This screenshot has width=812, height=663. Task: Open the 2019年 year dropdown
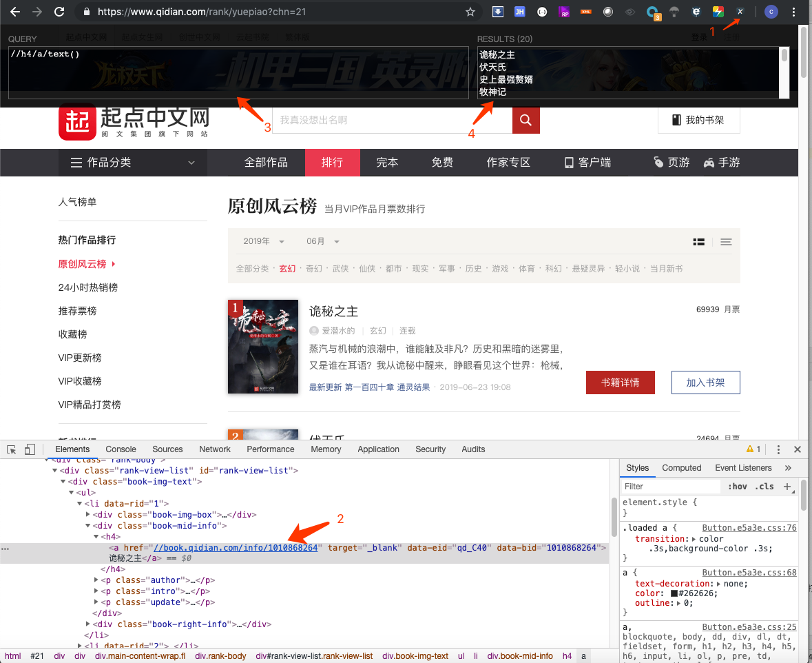click(x=264, y=242)
